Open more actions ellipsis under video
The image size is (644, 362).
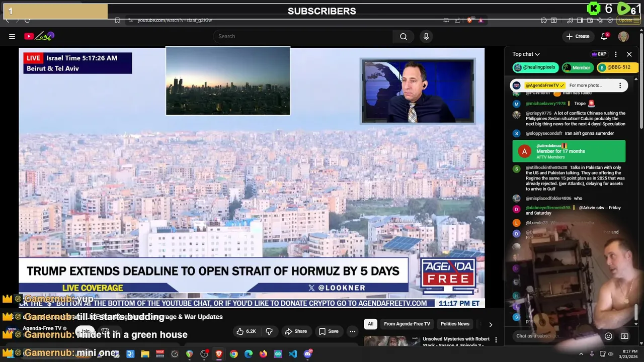coord(352,331)
